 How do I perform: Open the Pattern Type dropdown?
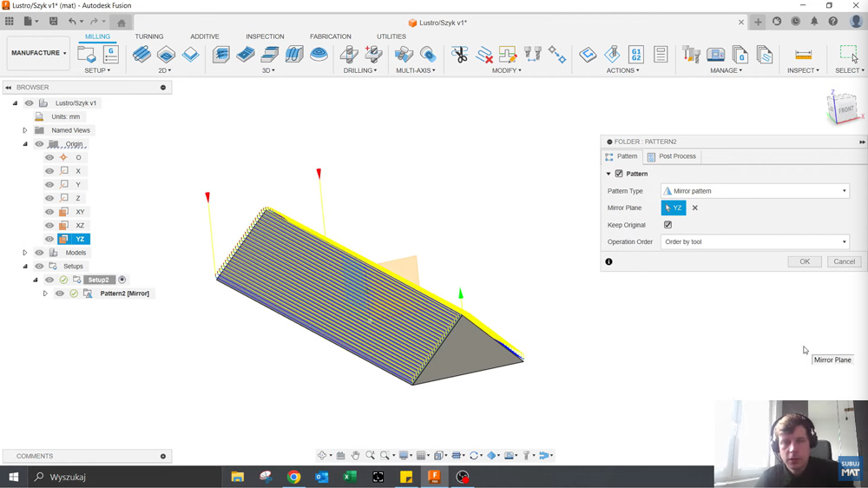754,191
